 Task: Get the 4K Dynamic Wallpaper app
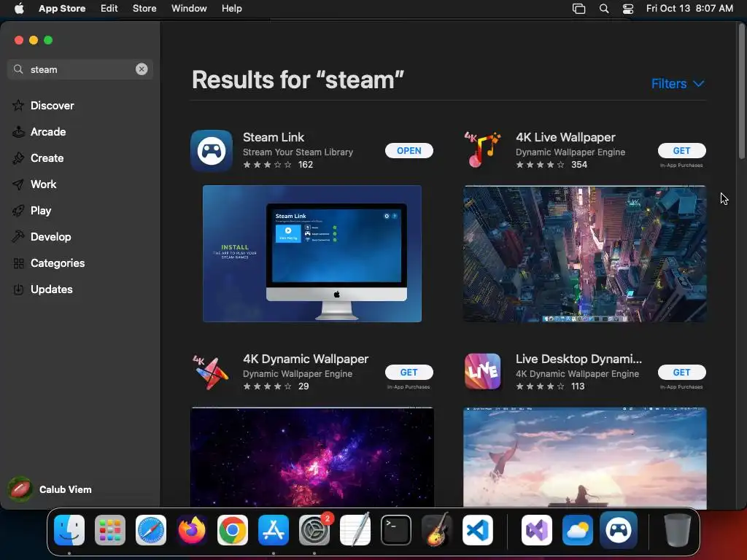(x=409, y=372)
